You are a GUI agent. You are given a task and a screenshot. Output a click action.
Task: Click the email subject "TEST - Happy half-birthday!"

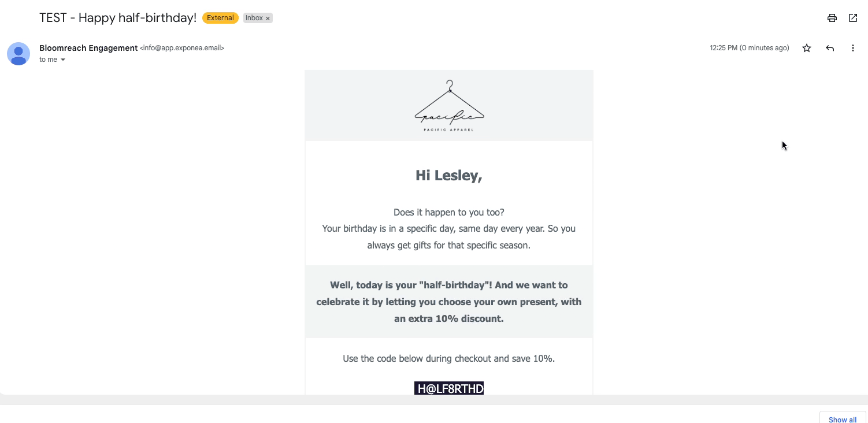[x=118, y=18]
